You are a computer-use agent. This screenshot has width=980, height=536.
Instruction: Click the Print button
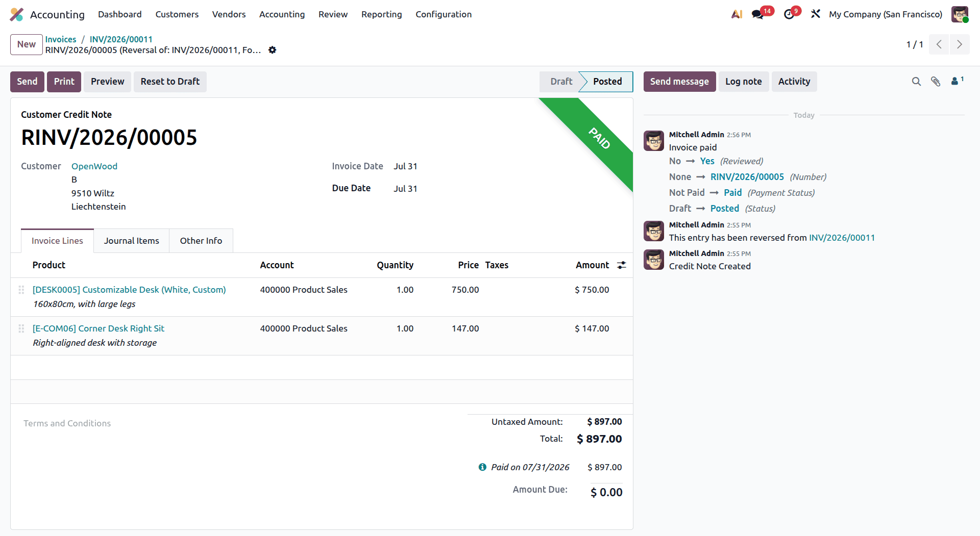pyautogui.click(x=64, y=82)
